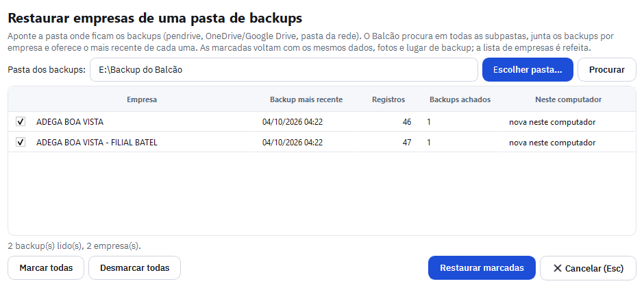
Task: Click the 'Pasta dos backups:' label
Action: pos(47,70)
